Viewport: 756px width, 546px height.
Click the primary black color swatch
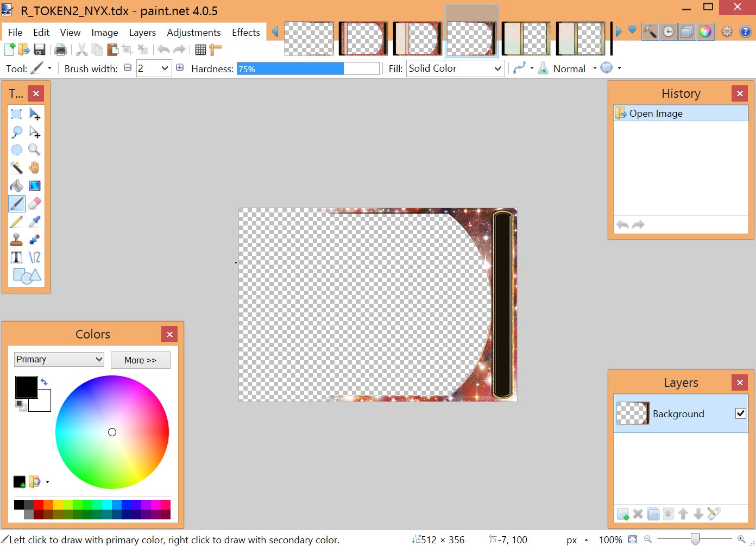[26, 387]
